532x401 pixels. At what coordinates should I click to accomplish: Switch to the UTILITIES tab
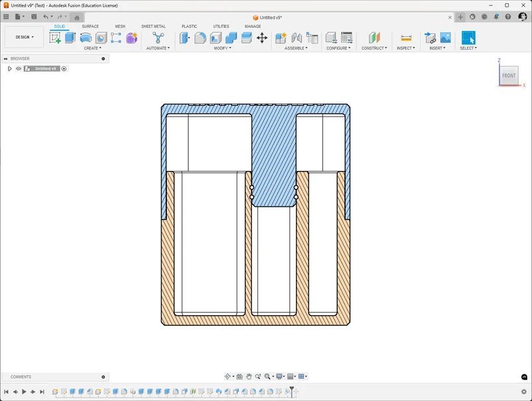tap(221, 27)
